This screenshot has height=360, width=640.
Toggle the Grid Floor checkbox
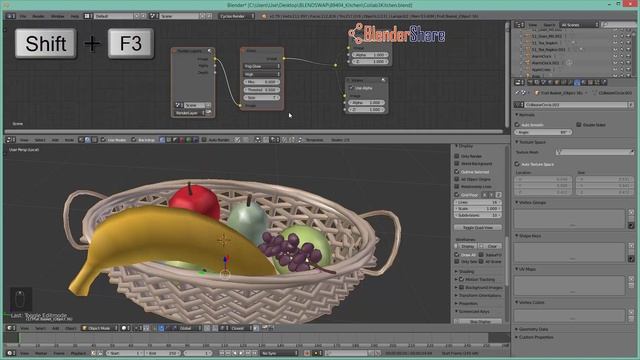(x=457, y=195)
